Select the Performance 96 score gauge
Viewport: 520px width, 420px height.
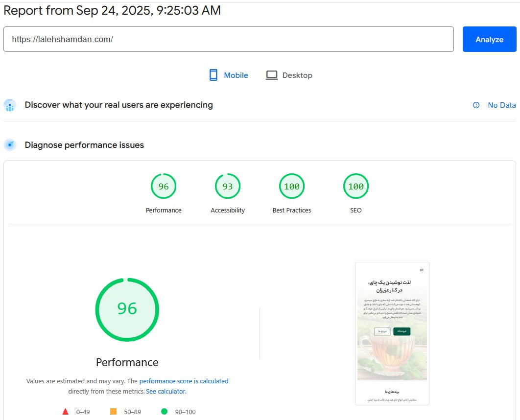coord(164,187)
